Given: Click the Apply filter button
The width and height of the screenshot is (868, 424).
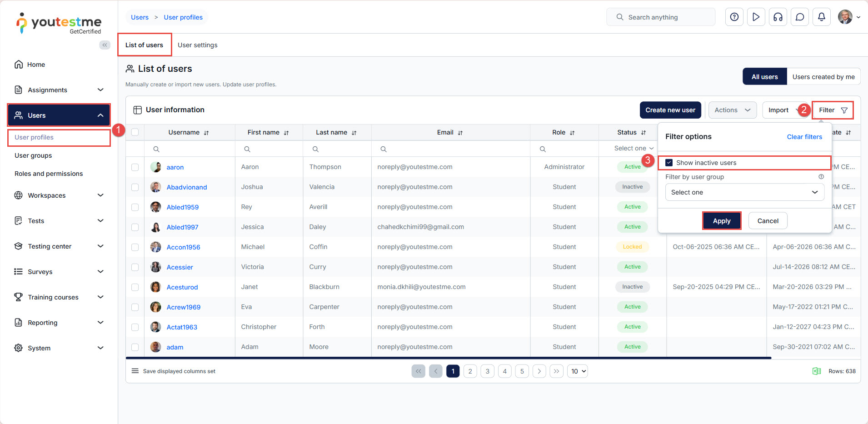Looking at the screenshot, I should point(721,221).
